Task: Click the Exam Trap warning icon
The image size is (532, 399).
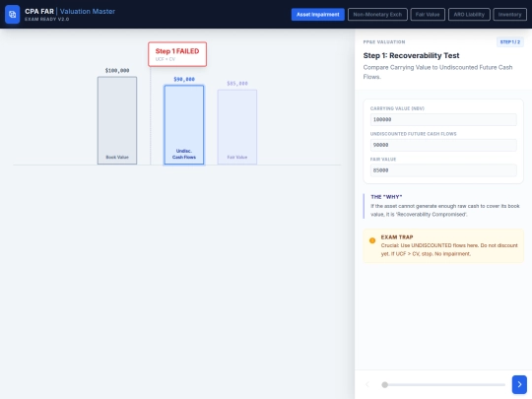Action: click(372, 240)
